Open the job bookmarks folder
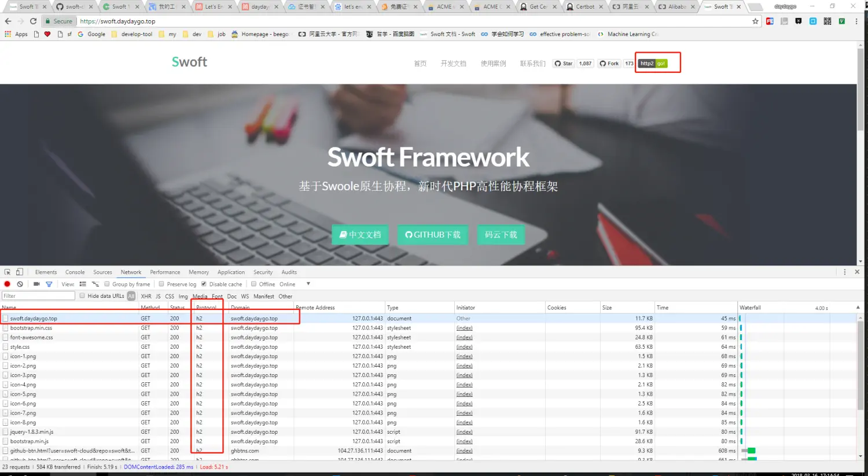The width and height of the screenshot is (868, 476). [x=217, y=34]
